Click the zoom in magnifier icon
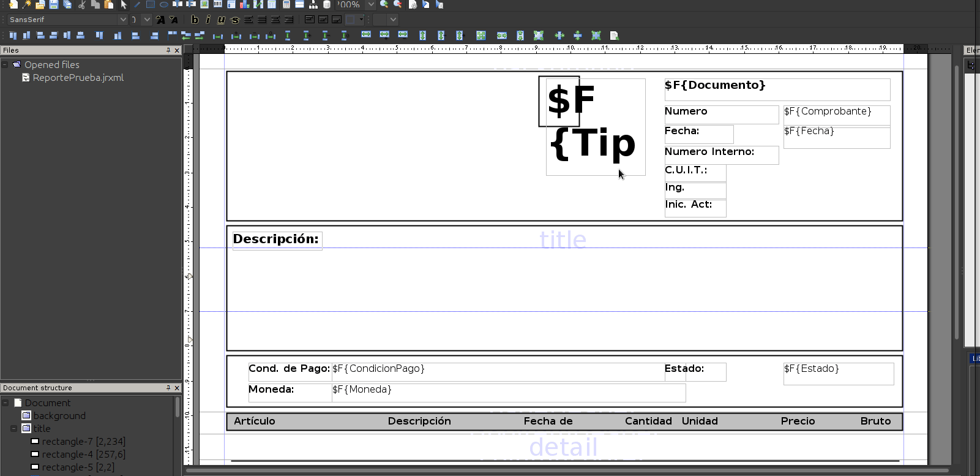The height and width of the screenshot is (476, 980). 384,4
